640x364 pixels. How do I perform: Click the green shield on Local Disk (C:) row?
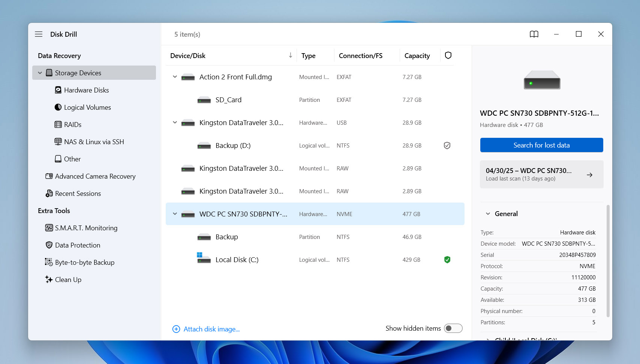point(447,260)
